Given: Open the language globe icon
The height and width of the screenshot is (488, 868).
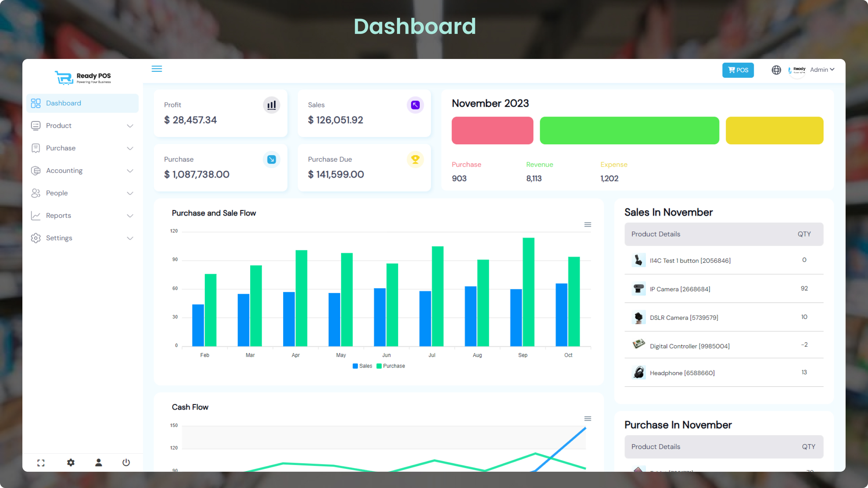Looking at the screenshot, I should pyautogui.click(x=776, y=70).
